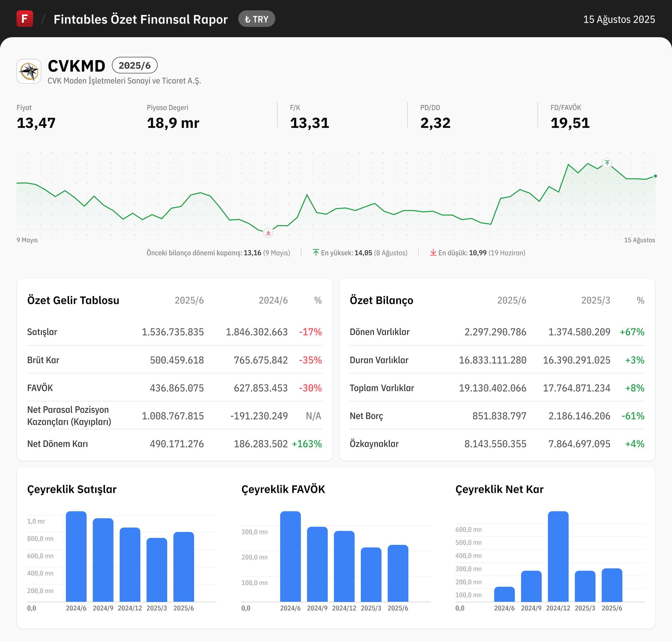672x641 pixels.
Task: Click the Özet Gelir Tablosu heading
Action: 73,300
